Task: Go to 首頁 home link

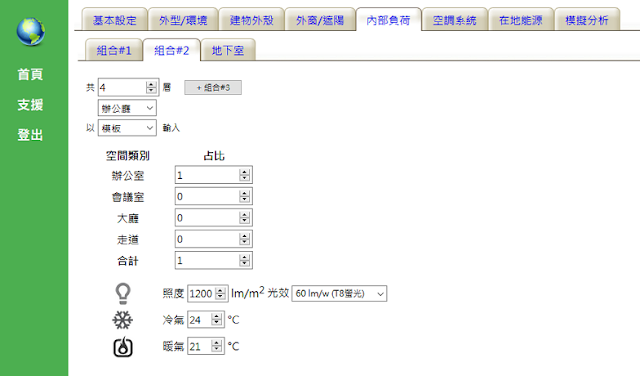Action: (30, 75)
